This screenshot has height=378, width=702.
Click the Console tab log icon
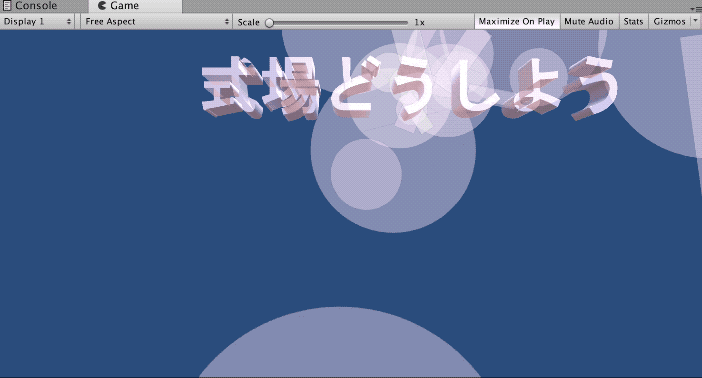click(7, 6)
